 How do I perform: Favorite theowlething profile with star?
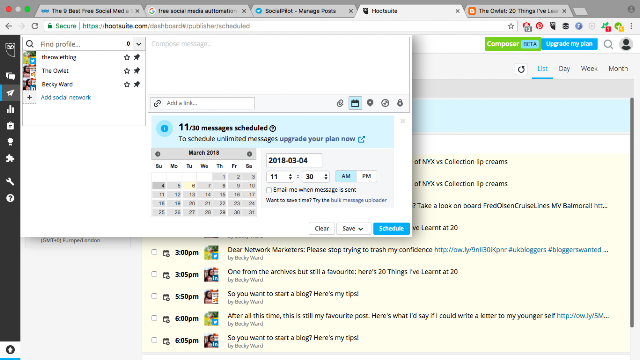pyautogui.click(x=127, y=58)
